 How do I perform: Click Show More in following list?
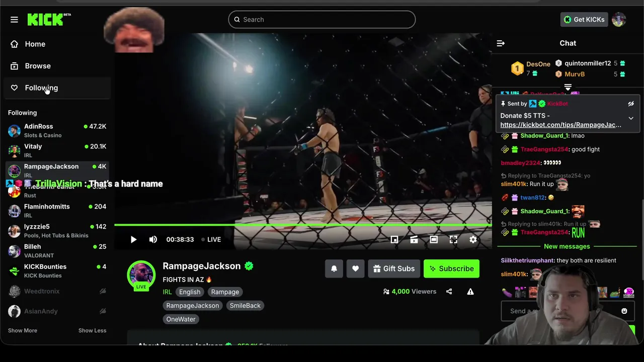(x=23, y=330)
